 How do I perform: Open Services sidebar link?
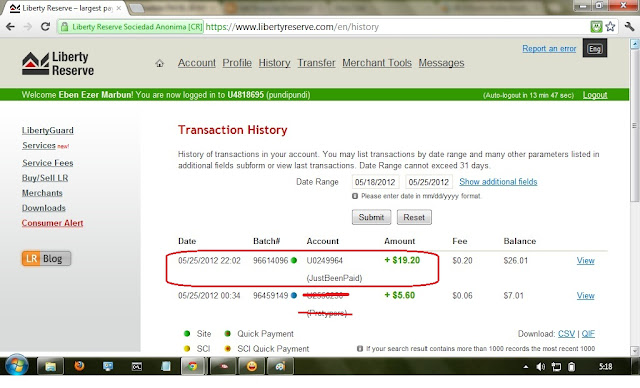39,146
